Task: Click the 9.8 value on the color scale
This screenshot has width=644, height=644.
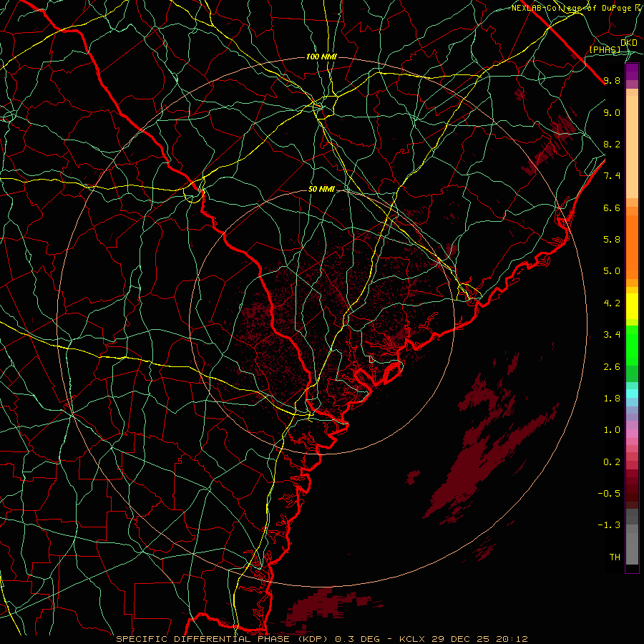Action: [612, 80]
